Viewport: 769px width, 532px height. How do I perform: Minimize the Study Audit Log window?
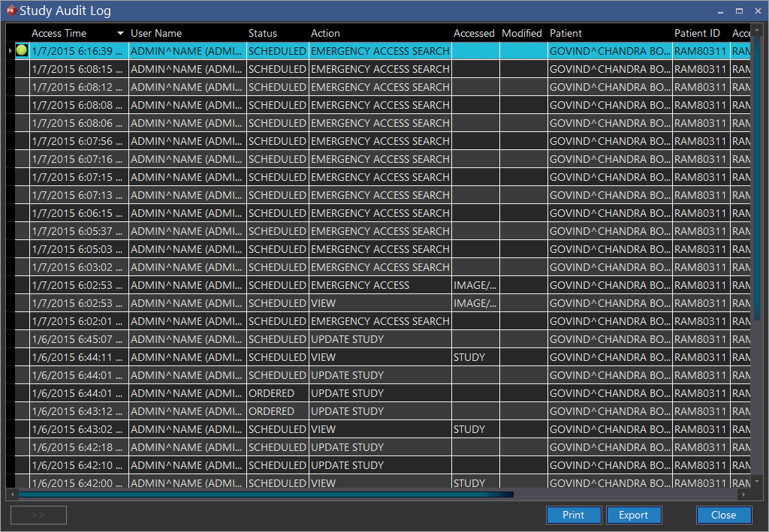721,11
